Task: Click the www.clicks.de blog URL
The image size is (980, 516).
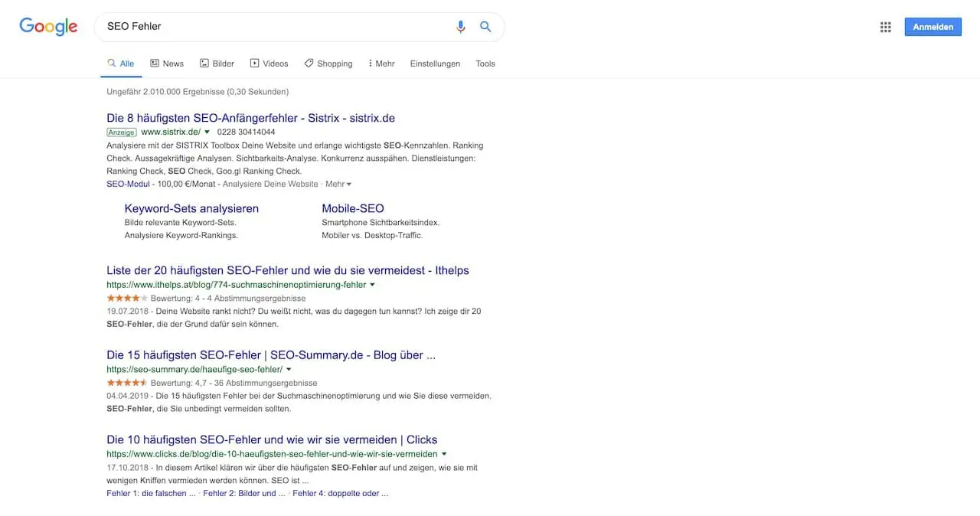Action: point(272,454)
